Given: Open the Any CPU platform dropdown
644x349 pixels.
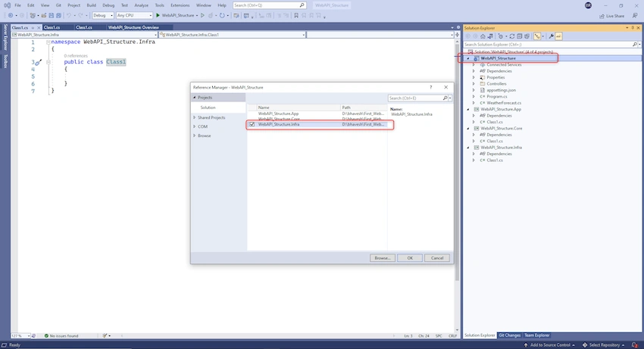Looking at the screenshot, I should [x=134, y=16].
